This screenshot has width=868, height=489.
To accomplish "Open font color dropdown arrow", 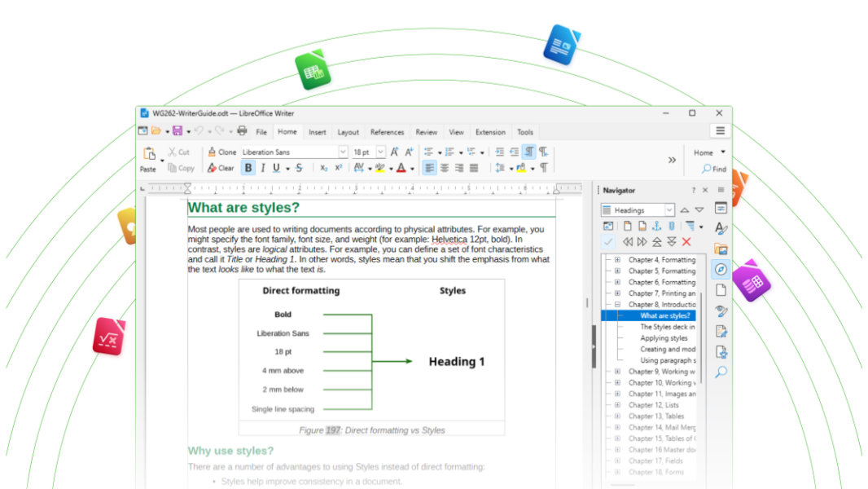I will (412, 169).
